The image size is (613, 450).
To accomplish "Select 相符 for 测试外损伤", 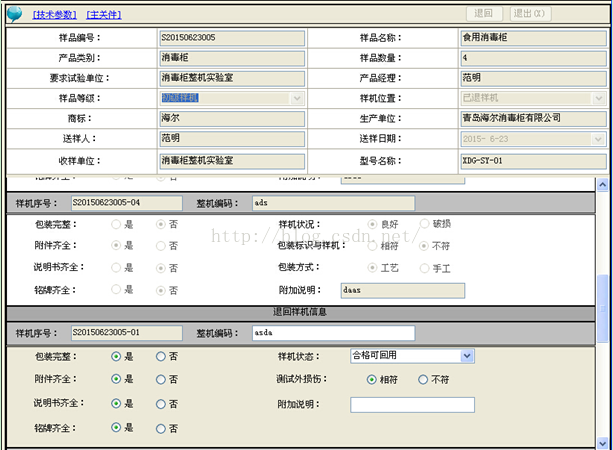I will (x=371, y=380).
